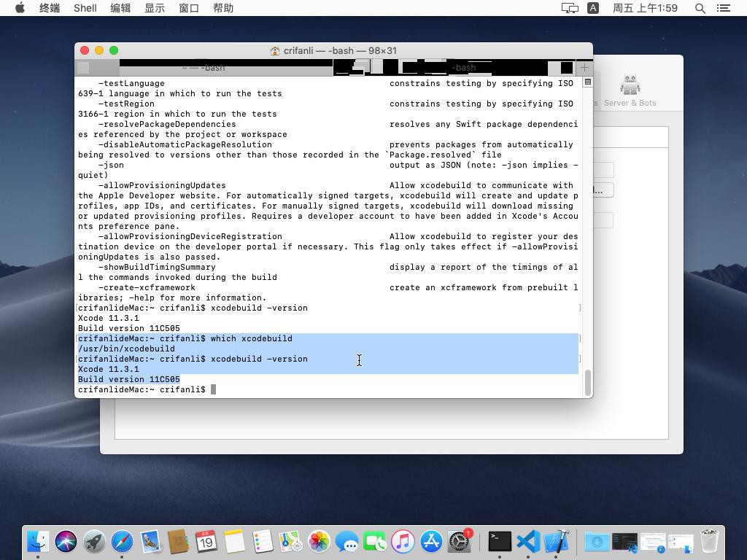
Task: Open the Downloads folder stack in Dock
Action: click(597, 542)
